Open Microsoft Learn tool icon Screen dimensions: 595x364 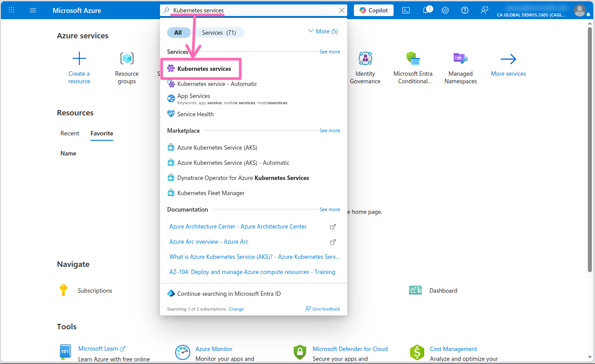click(65, 352)
